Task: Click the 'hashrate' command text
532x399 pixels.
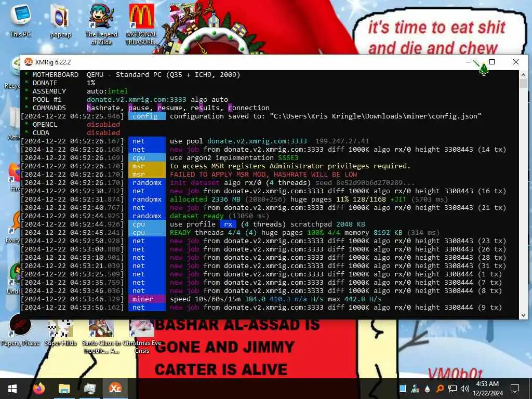Action: (105, 108)
